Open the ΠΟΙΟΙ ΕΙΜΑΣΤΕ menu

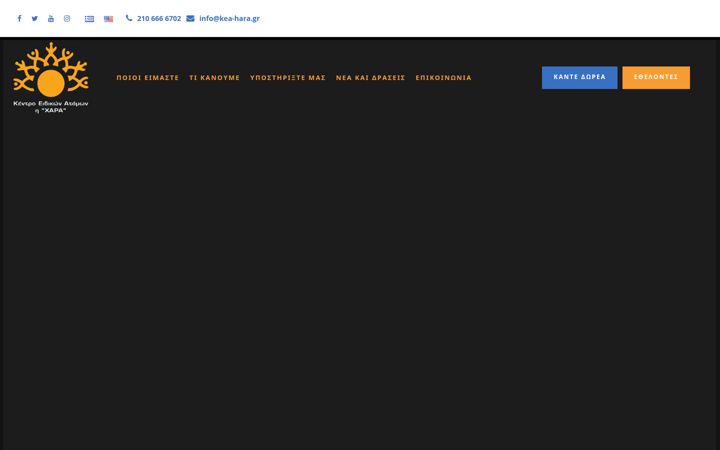point(147,78)
